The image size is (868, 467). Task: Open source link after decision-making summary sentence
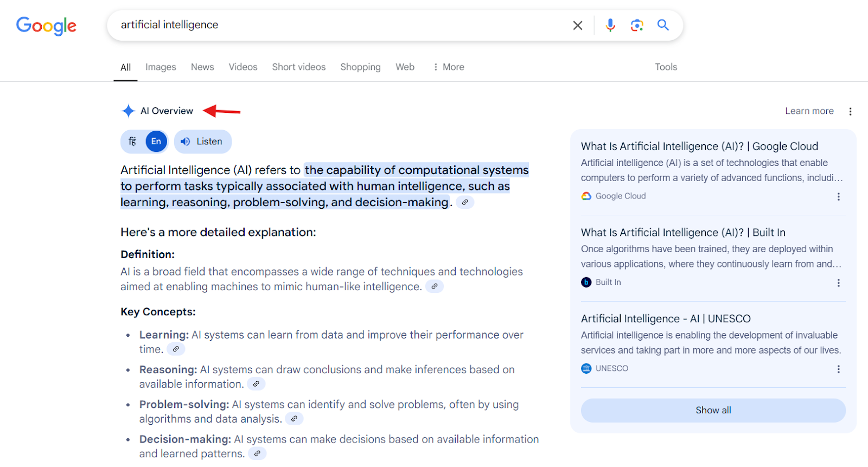point(465,202)
